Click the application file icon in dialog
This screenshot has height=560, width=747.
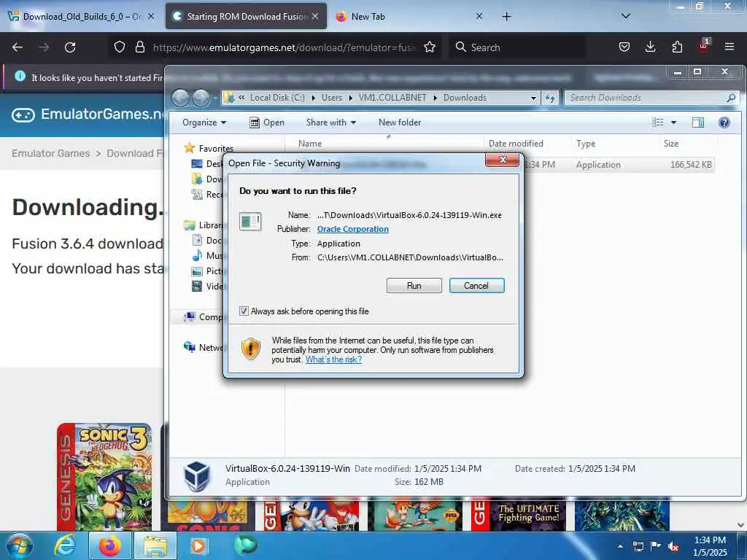250,222
